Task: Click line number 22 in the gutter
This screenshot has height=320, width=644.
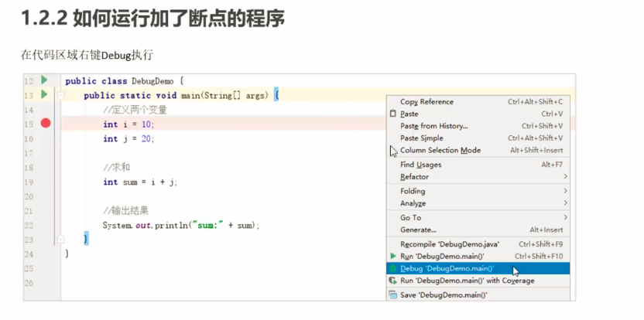Action: tap(29, 226)
